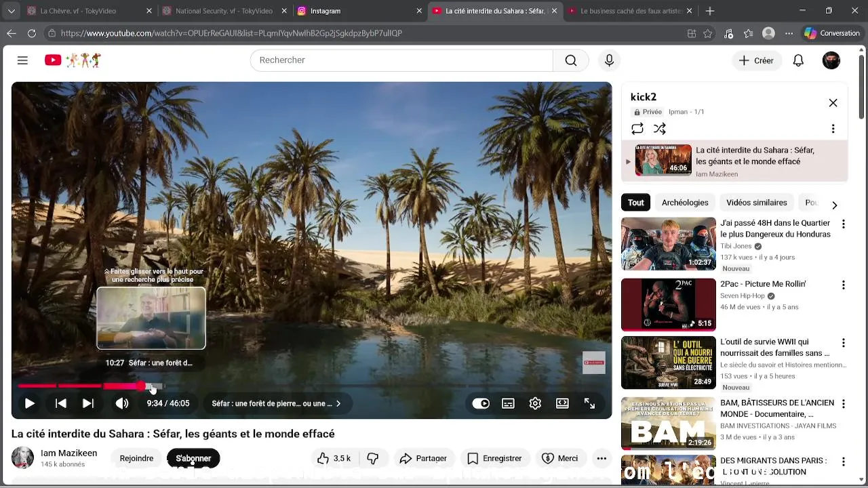Go back in the browser

point(12,33)
